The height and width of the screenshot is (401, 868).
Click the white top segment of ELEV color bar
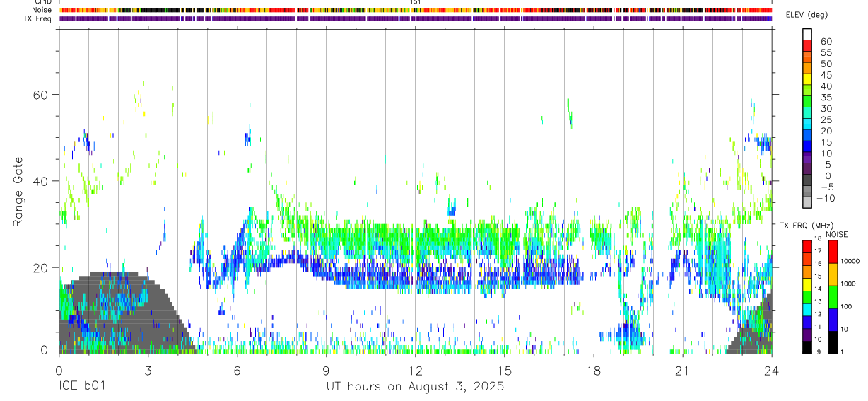click(807, 34)
